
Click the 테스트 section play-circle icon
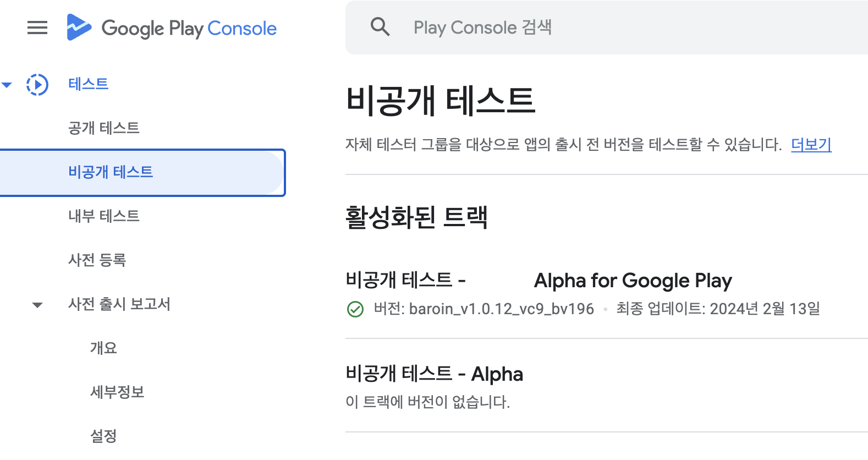point(37,85)
